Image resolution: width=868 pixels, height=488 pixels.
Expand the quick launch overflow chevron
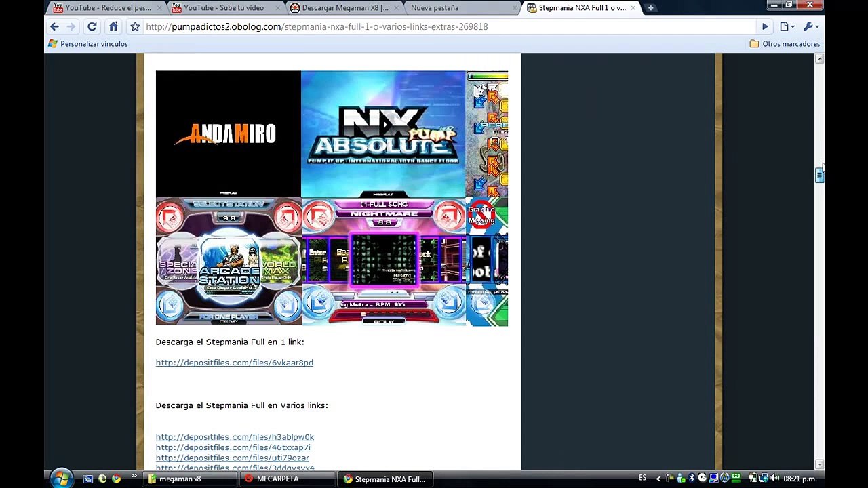click(134, 476)
